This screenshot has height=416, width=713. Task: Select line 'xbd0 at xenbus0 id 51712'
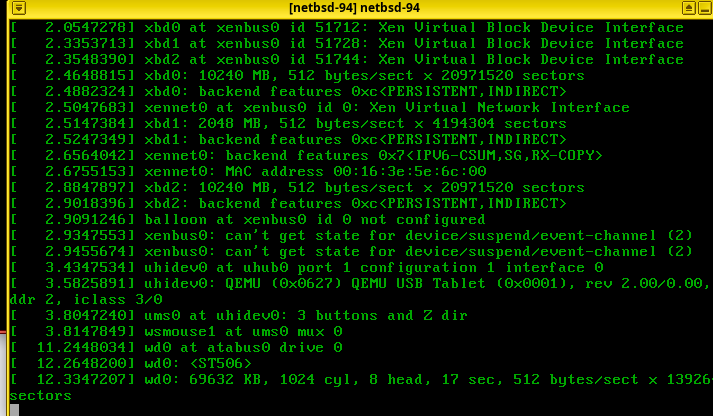point(347,28)
